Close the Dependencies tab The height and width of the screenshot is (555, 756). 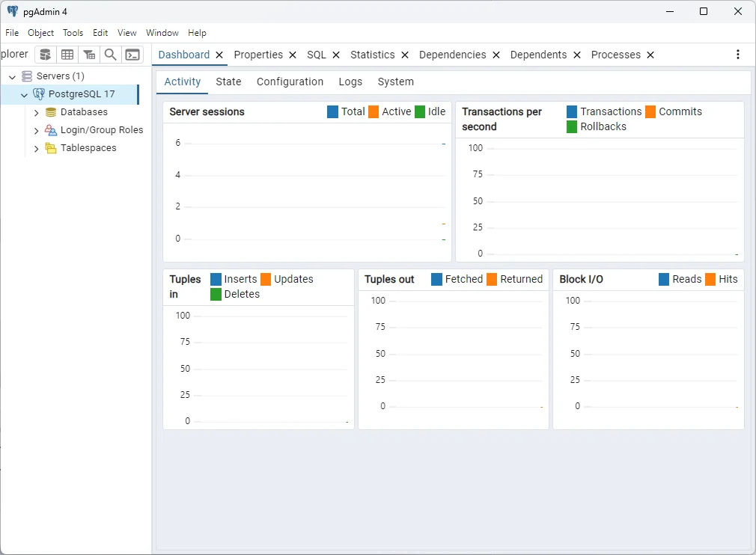pyautogui.click(x=496, y=55)
